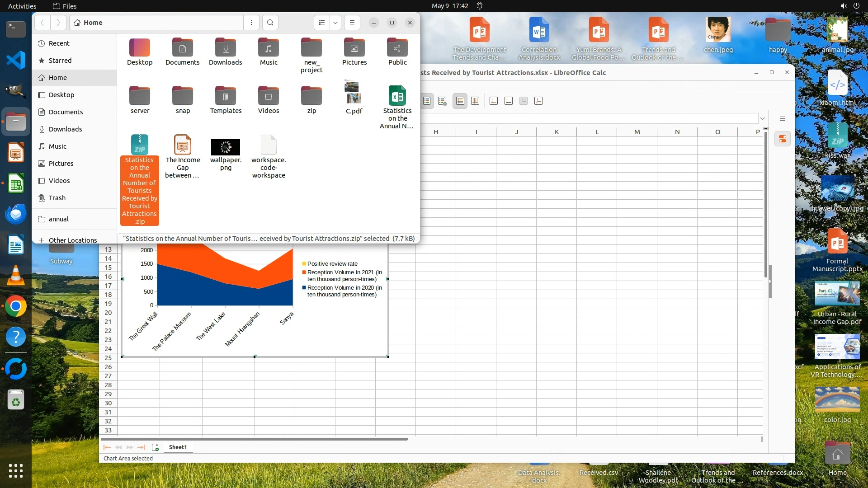Click the Files search magnifier icon
The height and width of the screenshot is (488, 868).
270,23
